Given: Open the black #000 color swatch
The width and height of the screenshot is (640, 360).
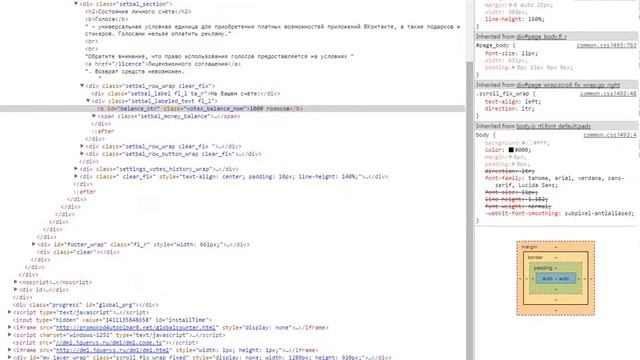Looking at the screenshot, I should pos(511,150).
